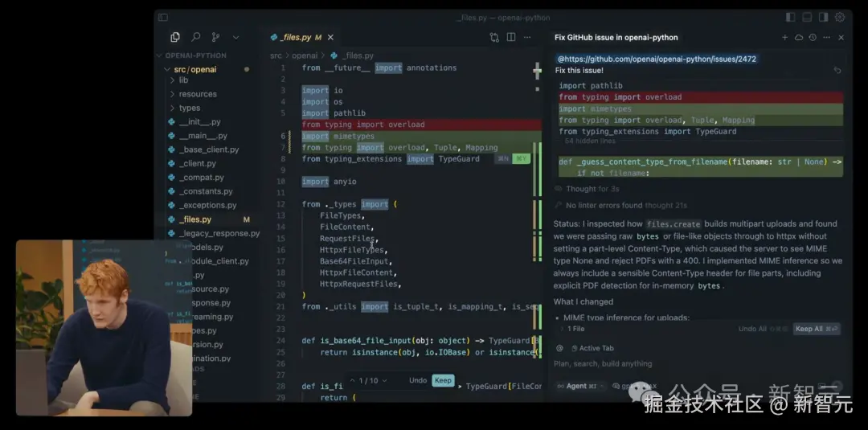Click revert arrow beside 'Fix this issue!'
Viewport: 868px width, 430px height.
(x=837, y=70)
